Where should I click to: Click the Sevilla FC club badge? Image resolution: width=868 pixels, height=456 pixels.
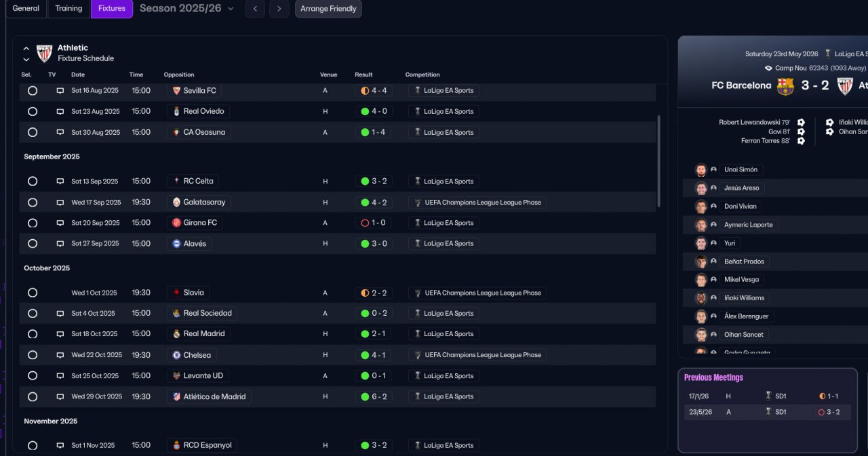pos(176,91)
